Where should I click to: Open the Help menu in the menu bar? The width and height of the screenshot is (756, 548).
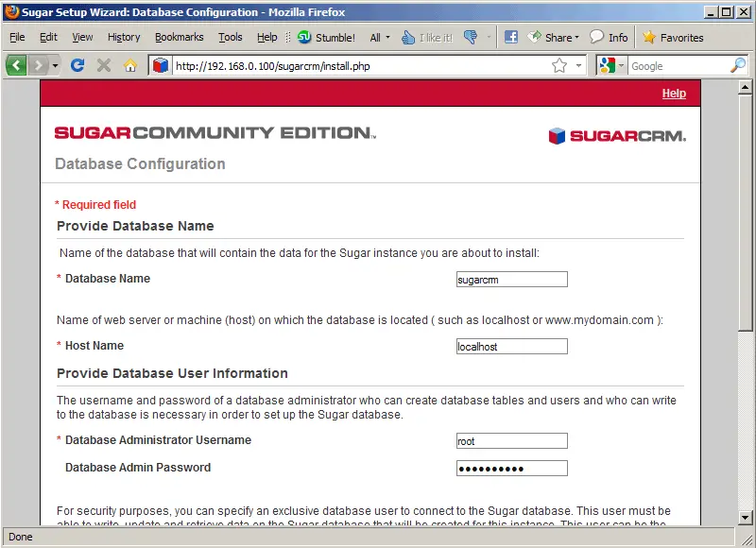[267, 37]
